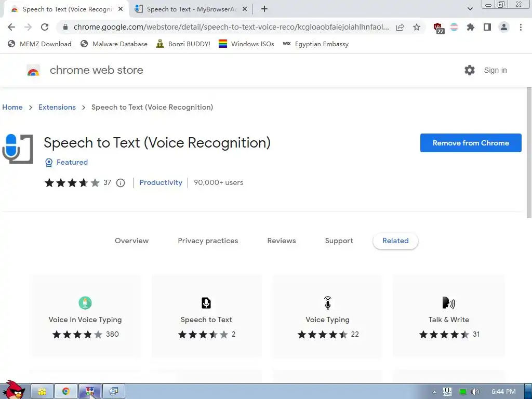This screenshot has height=399, width=532.
Task: Open the folder taskbar icon
Action: (x=42, y=392)
